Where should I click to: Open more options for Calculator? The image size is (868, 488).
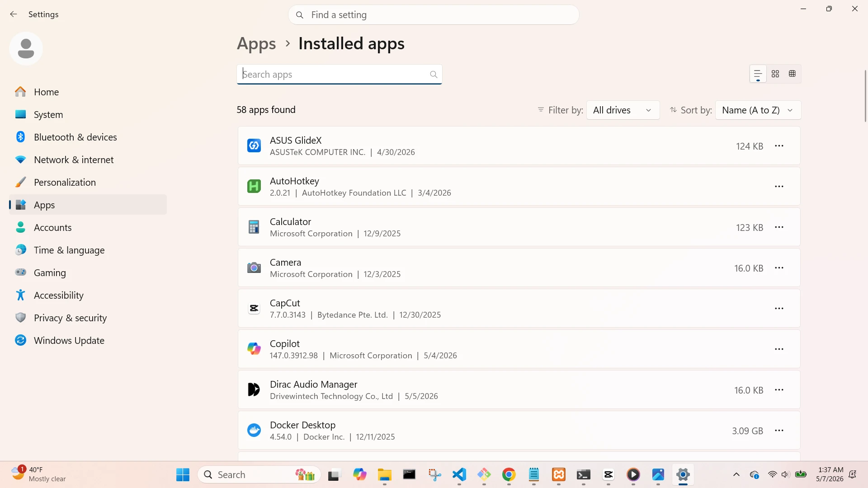click(x=779, y=227)
